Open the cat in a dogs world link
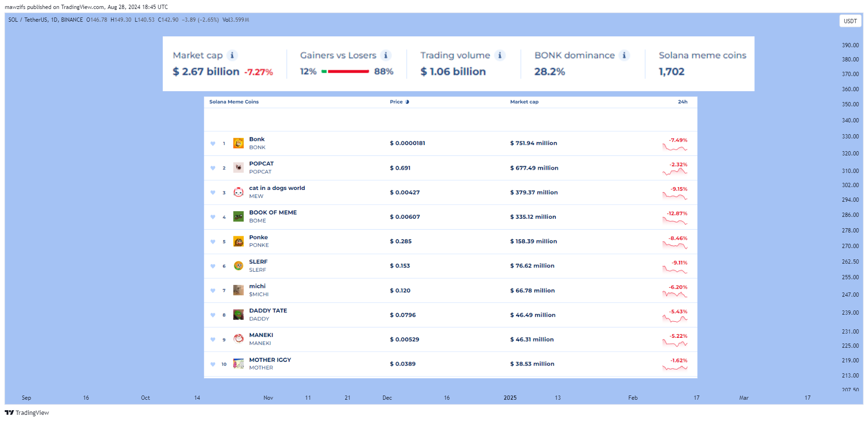Viewport: 868px width, 421px height. (x=277, y=188)
